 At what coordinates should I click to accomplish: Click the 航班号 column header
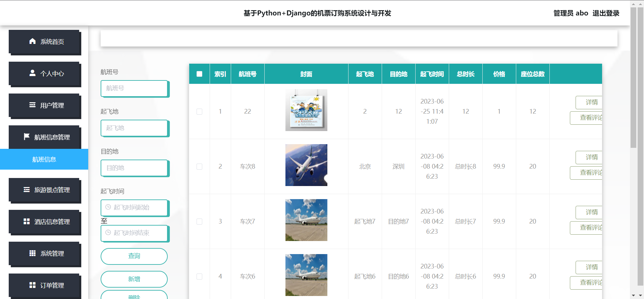point(248,74)
